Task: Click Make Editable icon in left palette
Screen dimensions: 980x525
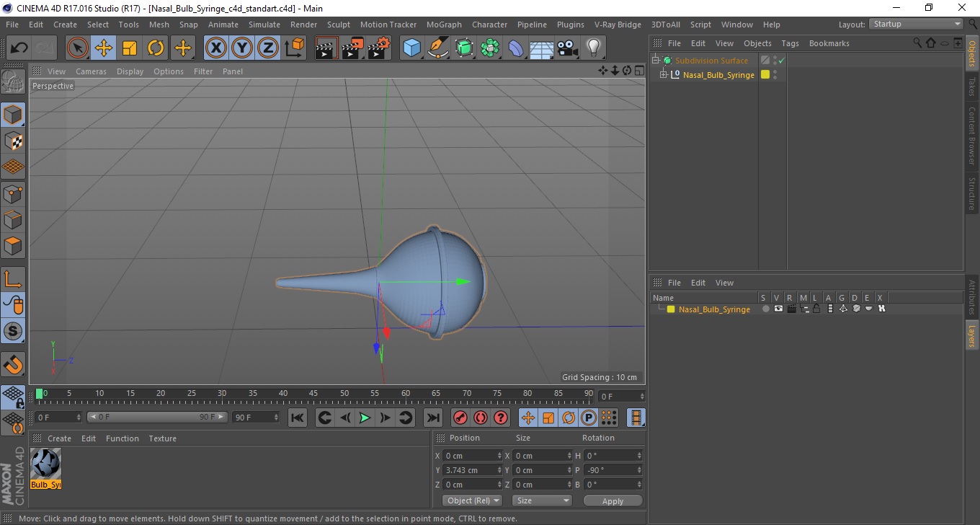Action: (13, 82)
